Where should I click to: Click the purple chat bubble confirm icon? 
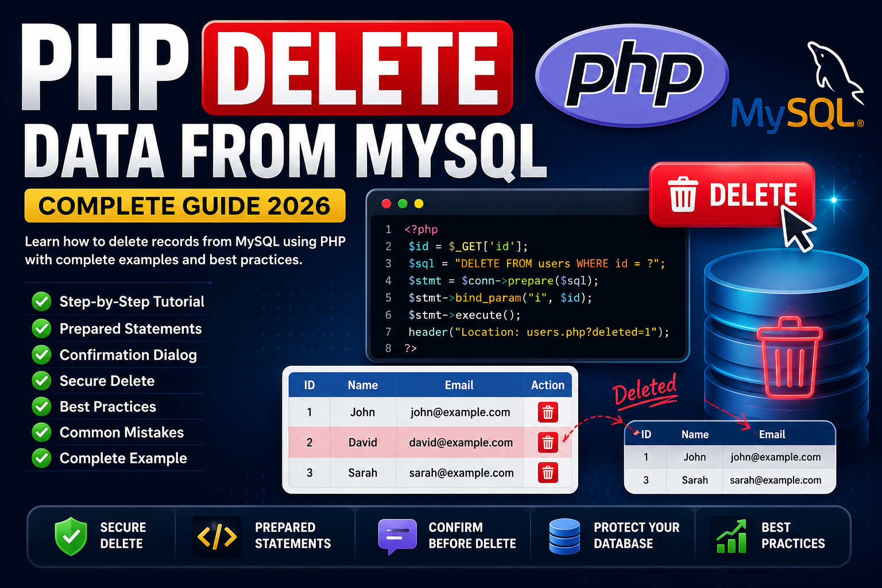397,536
